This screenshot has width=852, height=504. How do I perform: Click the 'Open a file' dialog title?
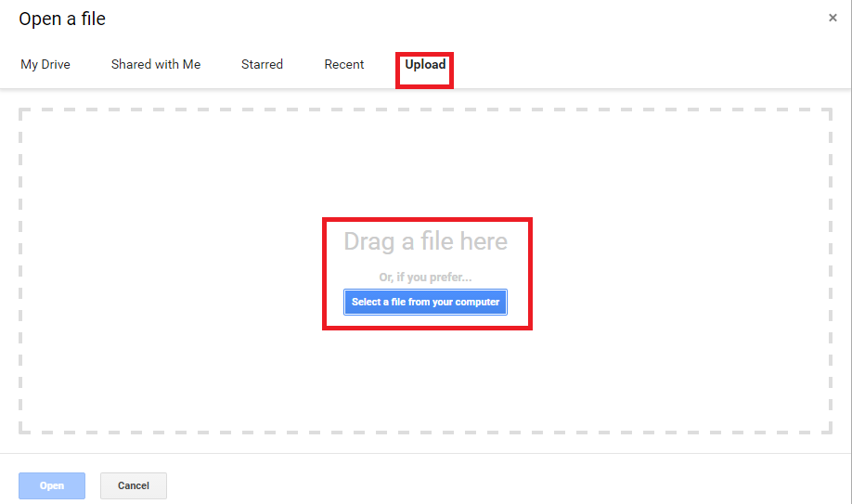(x=62, y=19)
